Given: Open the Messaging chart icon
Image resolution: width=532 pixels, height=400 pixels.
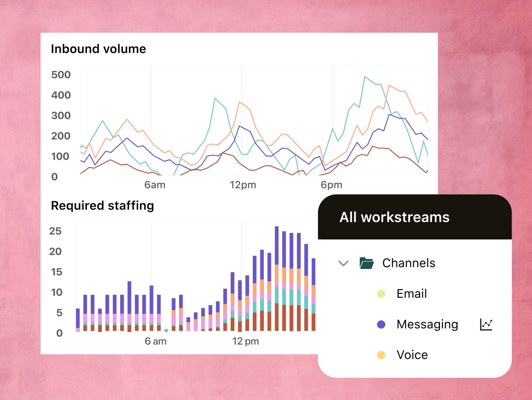Looking at the screenshot, I should coord(486,324).
